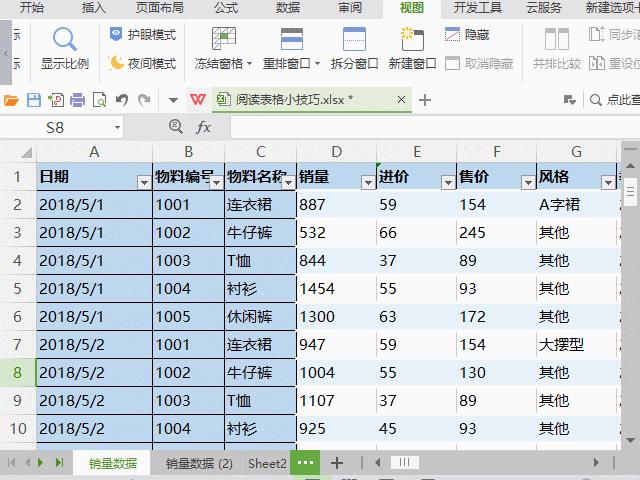Open the 售价 column filter dropdown
Screen dimensions: 640x480
pyautogui.click(x=528, y=182)
